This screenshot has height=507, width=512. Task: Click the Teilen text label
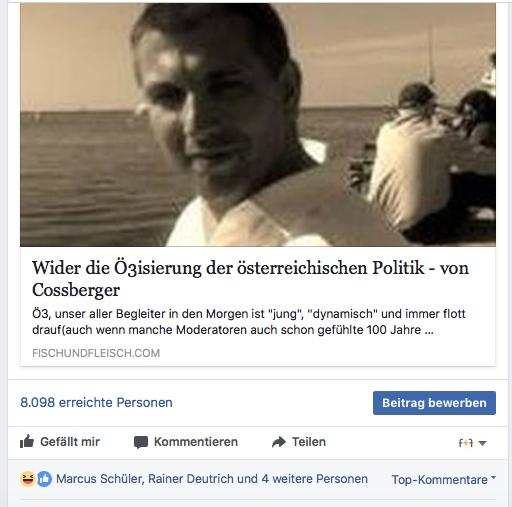point(309,442)
